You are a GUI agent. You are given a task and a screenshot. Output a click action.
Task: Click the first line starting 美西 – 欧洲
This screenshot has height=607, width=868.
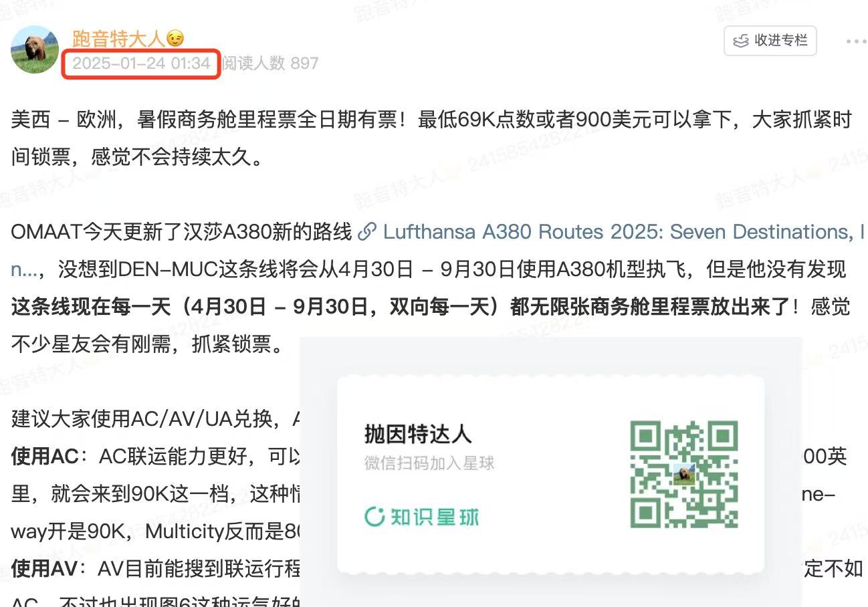(x=431, y=120)
